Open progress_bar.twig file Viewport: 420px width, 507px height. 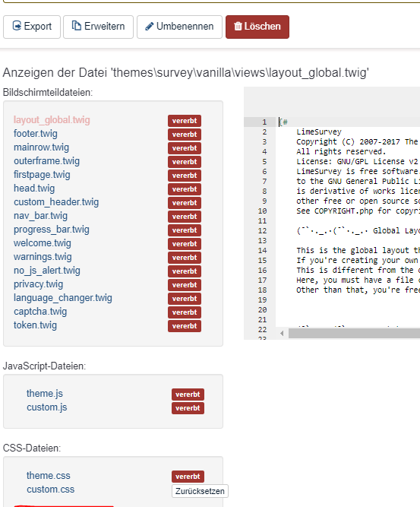52,230
